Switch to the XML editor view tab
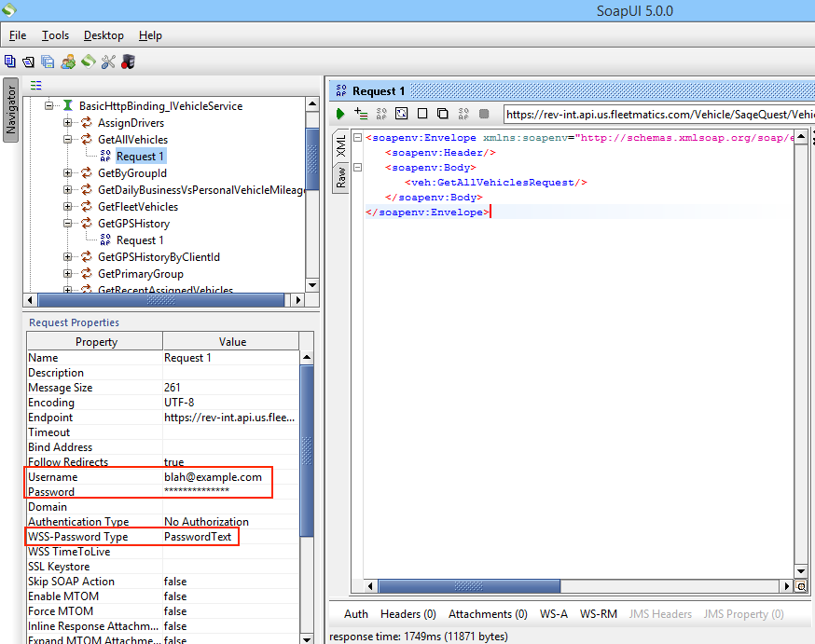 340,146
